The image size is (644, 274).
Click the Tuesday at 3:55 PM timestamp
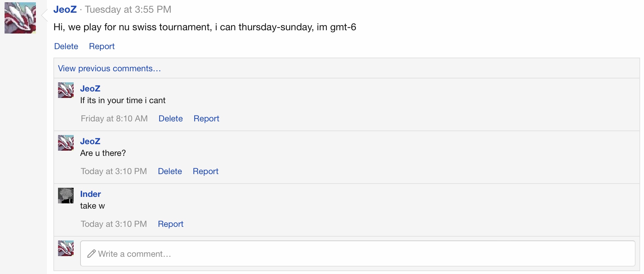128,9
